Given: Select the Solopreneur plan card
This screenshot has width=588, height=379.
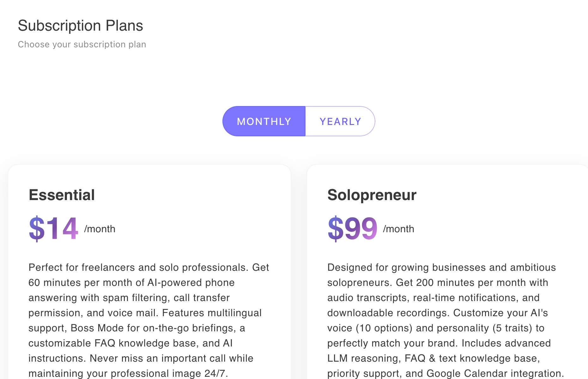Looking at the screenshot, I should 447,268.
